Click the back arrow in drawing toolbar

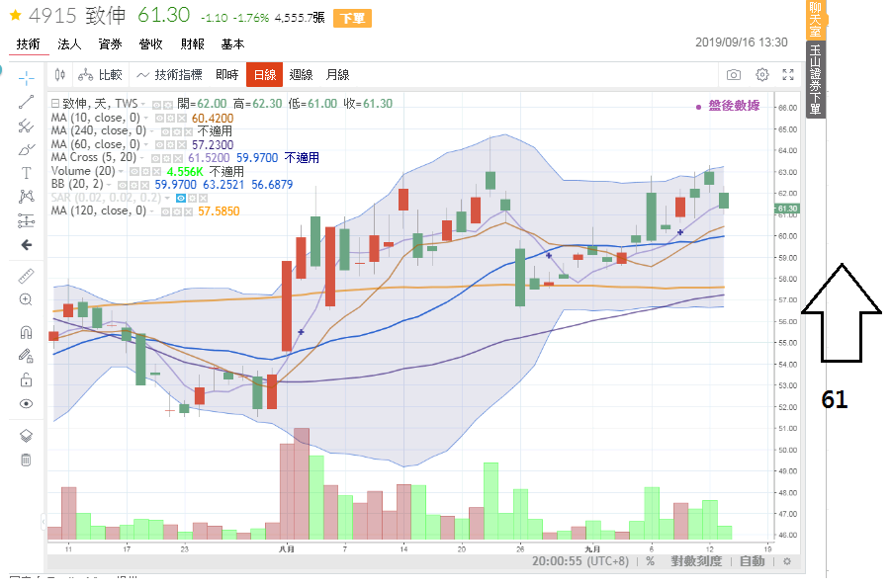(26, 245)
